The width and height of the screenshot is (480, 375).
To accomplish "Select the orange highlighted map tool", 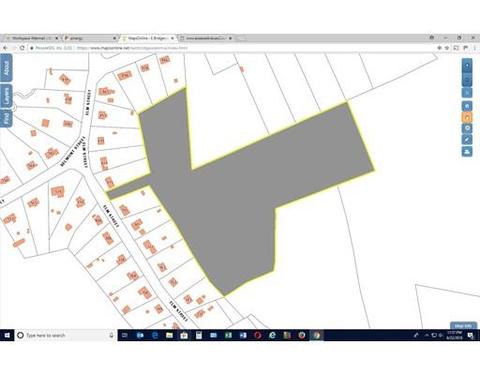I will (x=467, y=117).
